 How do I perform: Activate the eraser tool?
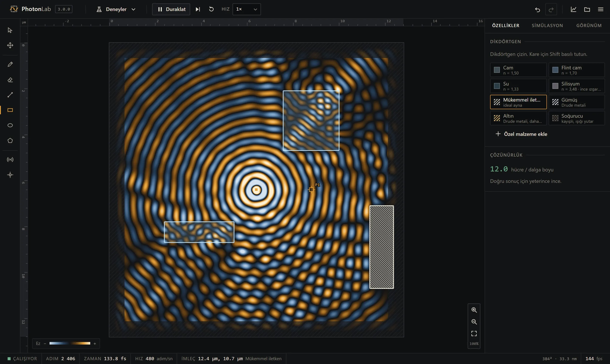pos(10,80)
